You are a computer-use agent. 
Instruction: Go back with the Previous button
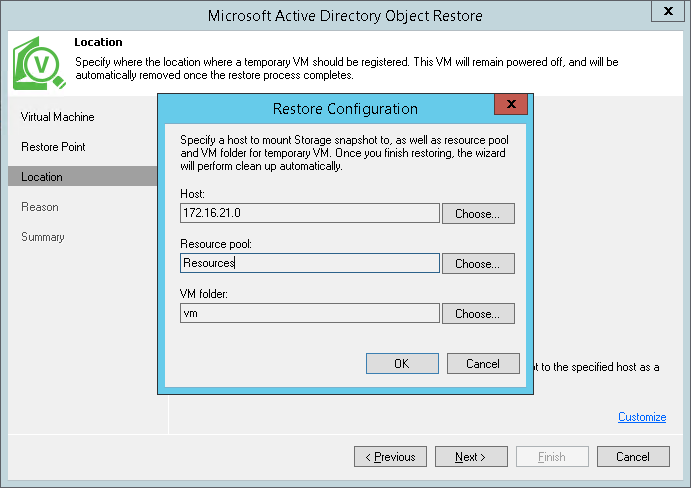(x=390, y=457)
